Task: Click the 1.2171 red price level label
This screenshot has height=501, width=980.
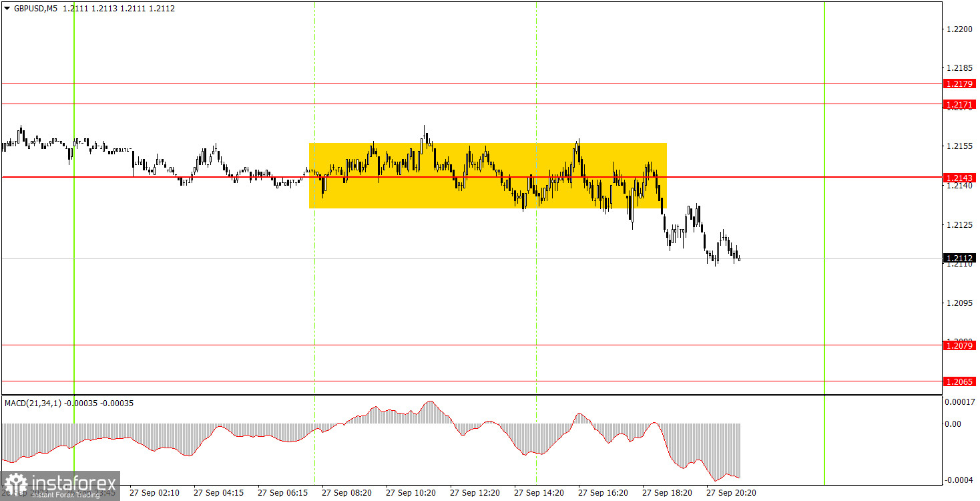Action: (959, 104)
